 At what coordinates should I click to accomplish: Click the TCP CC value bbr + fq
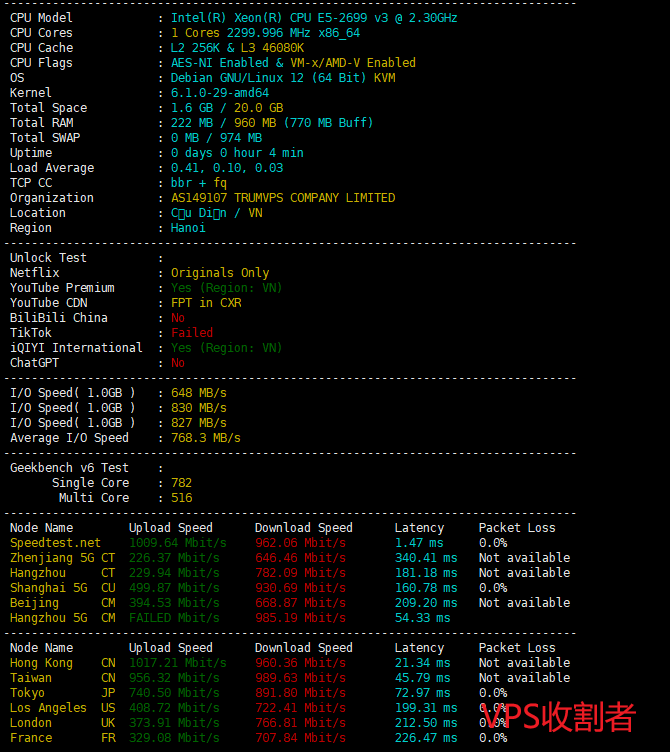coord(199,183)
